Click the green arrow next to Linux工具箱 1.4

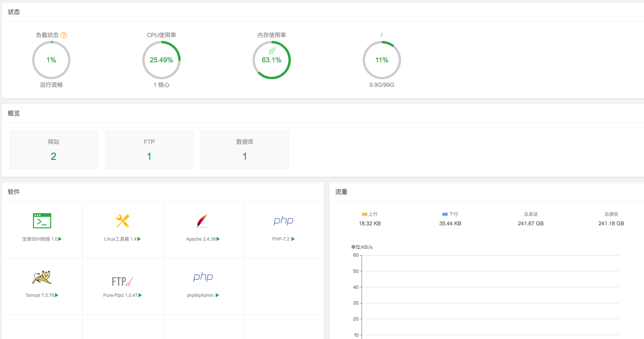[x=139, y=239]
